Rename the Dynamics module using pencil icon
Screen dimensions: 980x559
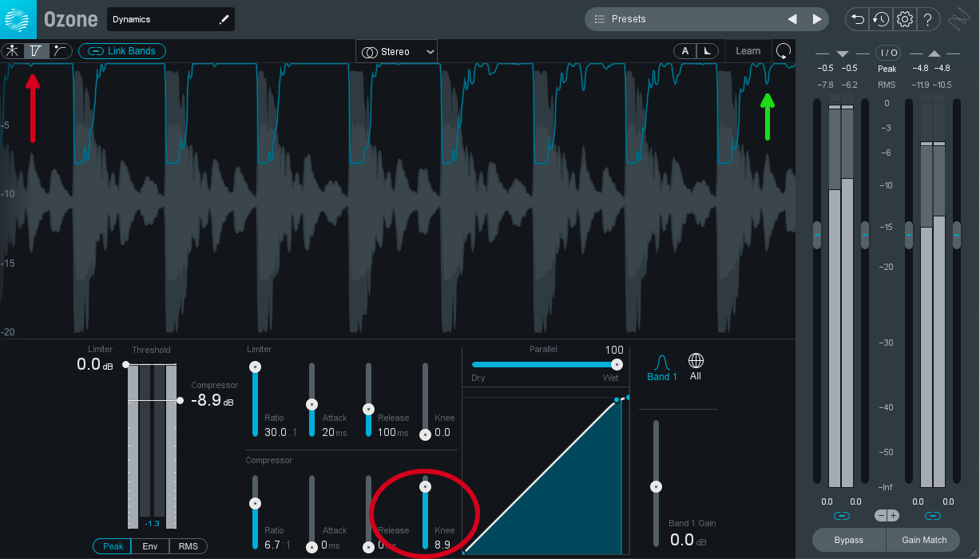(x=224, y=19)
